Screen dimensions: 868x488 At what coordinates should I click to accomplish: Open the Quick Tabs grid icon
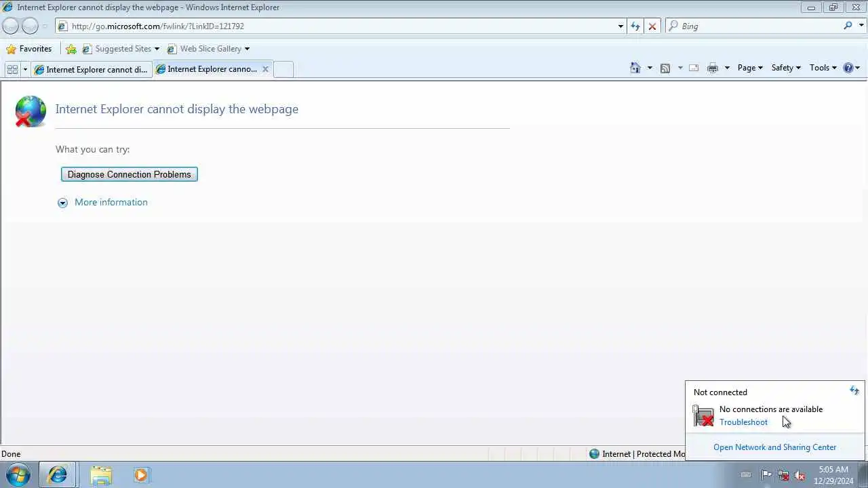pos(12,69)
